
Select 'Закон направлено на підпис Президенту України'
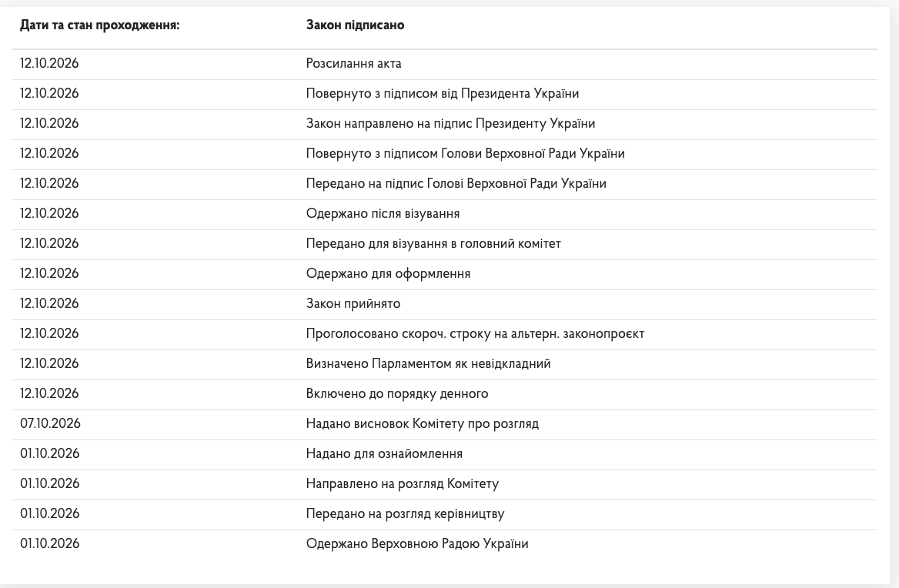pos(450,124)
